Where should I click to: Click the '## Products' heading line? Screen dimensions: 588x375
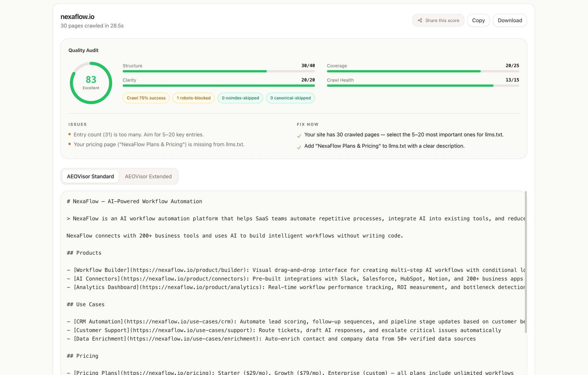84,253
